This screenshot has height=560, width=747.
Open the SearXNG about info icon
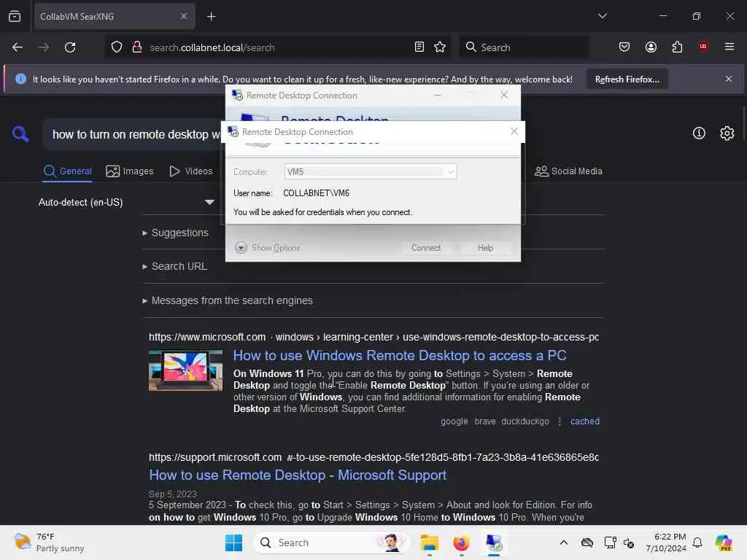coord(699,133)
